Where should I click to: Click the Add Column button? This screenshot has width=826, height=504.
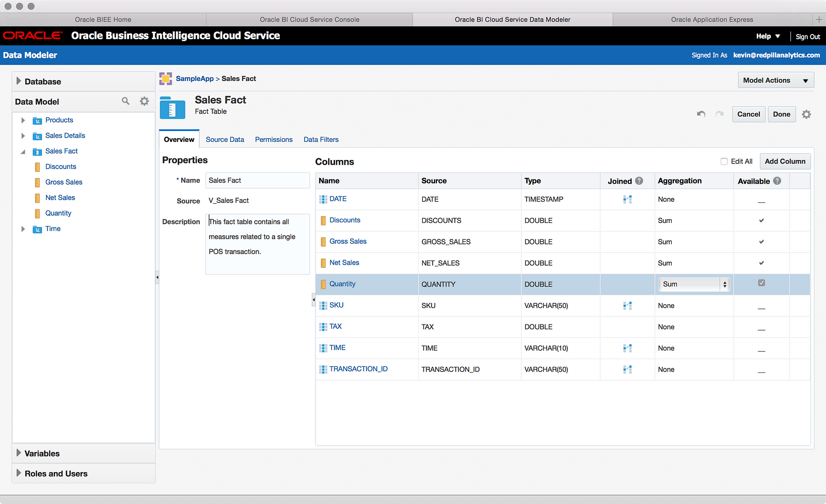pyautogui.click(x=785, y=161)
